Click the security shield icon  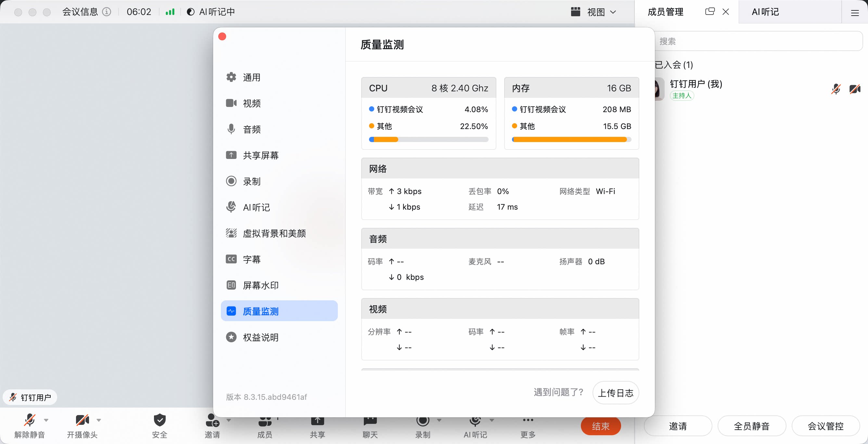pos(160,420)
